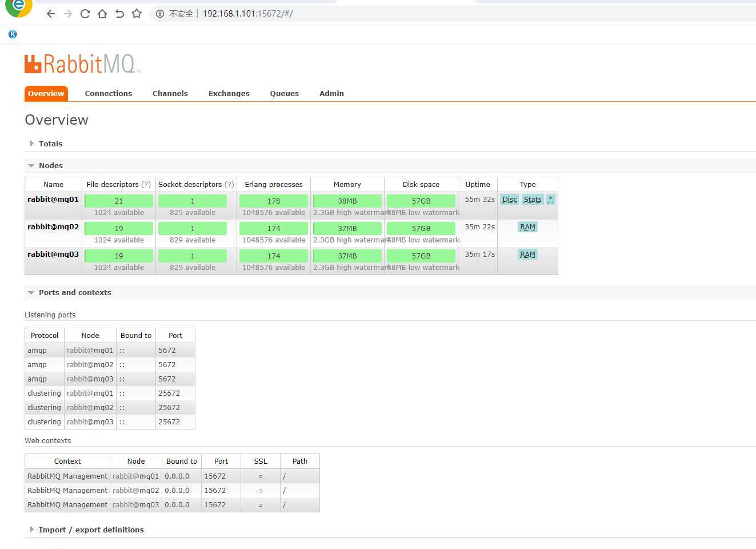Click RabbitMQ Management context for rabbit@mq01

[67, 476]
